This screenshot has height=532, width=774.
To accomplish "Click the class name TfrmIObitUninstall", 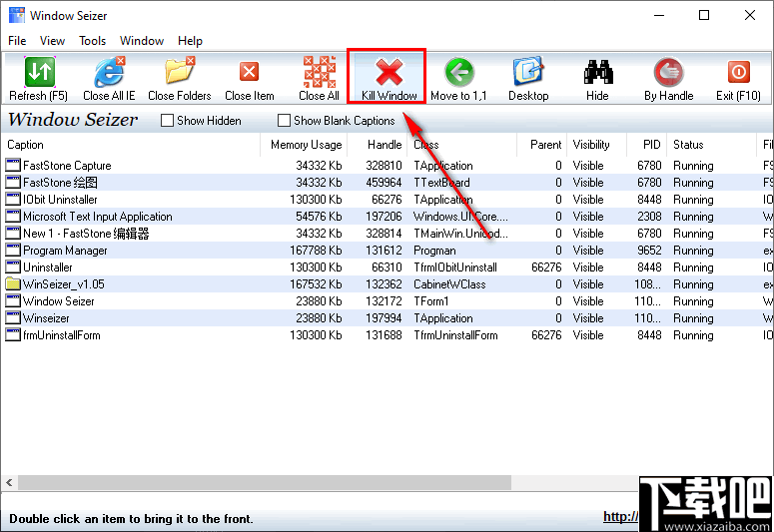I will tap(455, 267).
